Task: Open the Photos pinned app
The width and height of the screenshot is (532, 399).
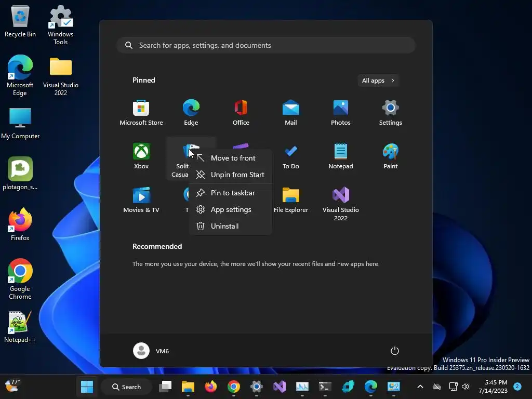Action: tap(341, 113)
